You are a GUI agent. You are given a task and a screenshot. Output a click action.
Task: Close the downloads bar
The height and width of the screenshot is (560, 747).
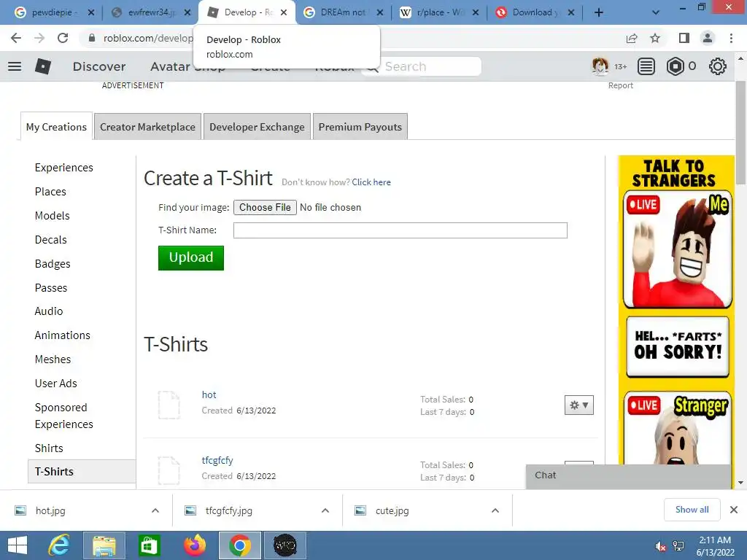(734, 510)
